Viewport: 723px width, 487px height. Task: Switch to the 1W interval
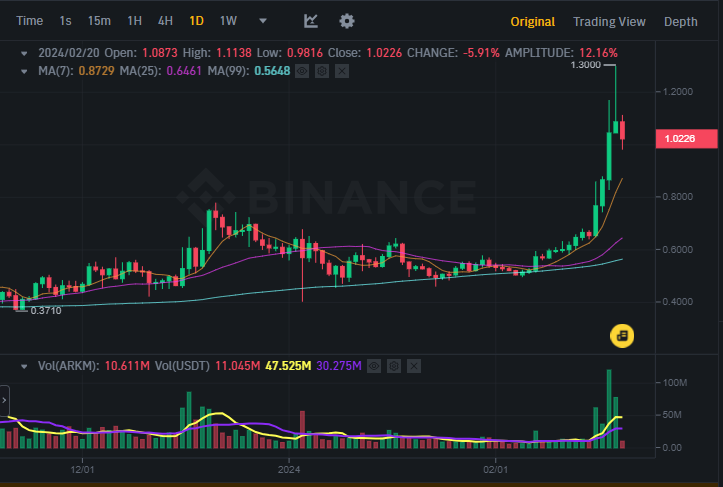228,21
